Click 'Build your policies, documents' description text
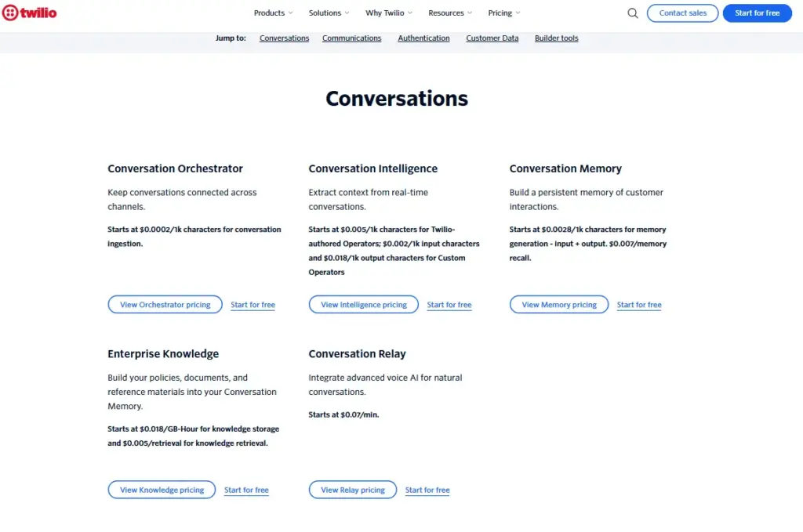 [192, 392]
